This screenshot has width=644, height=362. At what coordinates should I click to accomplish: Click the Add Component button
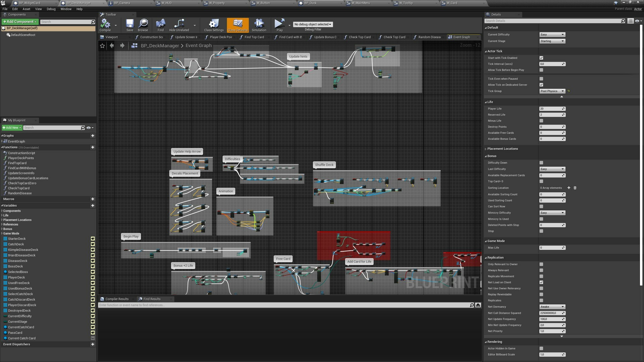(19, 21)
